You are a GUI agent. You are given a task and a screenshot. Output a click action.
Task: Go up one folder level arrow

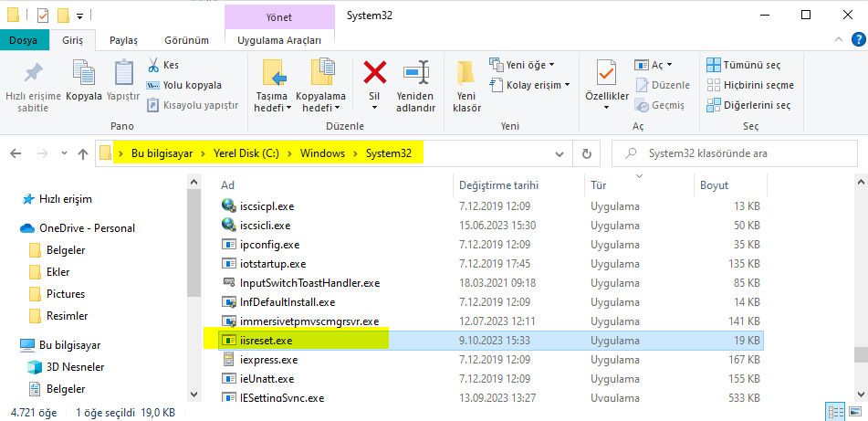coord(83,153)
